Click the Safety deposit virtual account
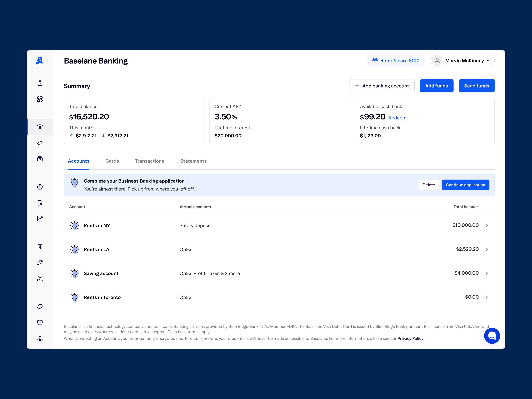The image size is (532, 399). 195,226
